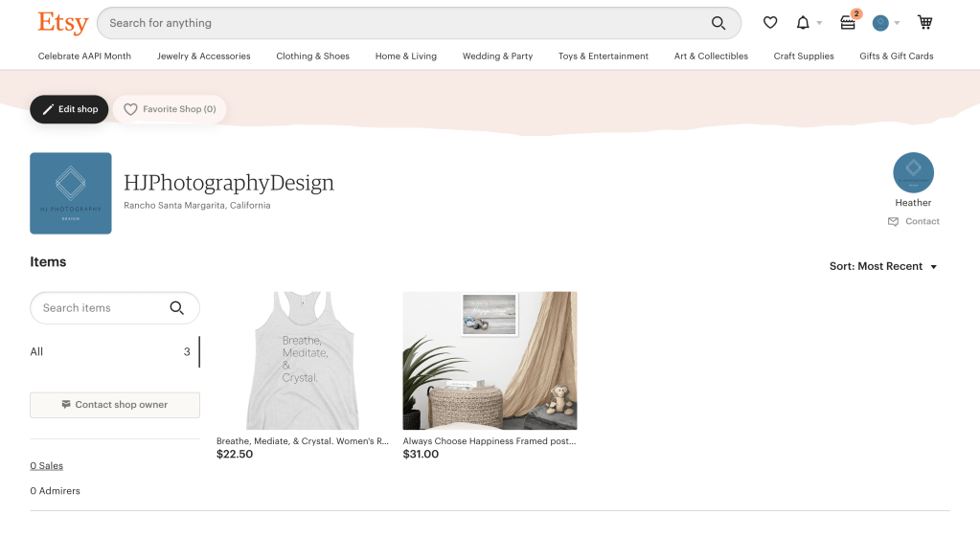Click Contact shop owner button

click(115, 405)
